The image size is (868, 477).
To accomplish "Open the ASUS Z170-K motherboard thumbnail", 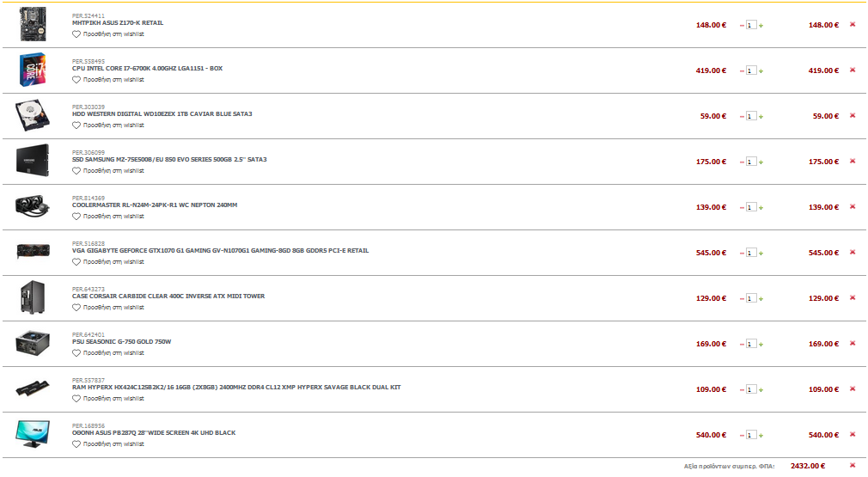I will point(33,24).
